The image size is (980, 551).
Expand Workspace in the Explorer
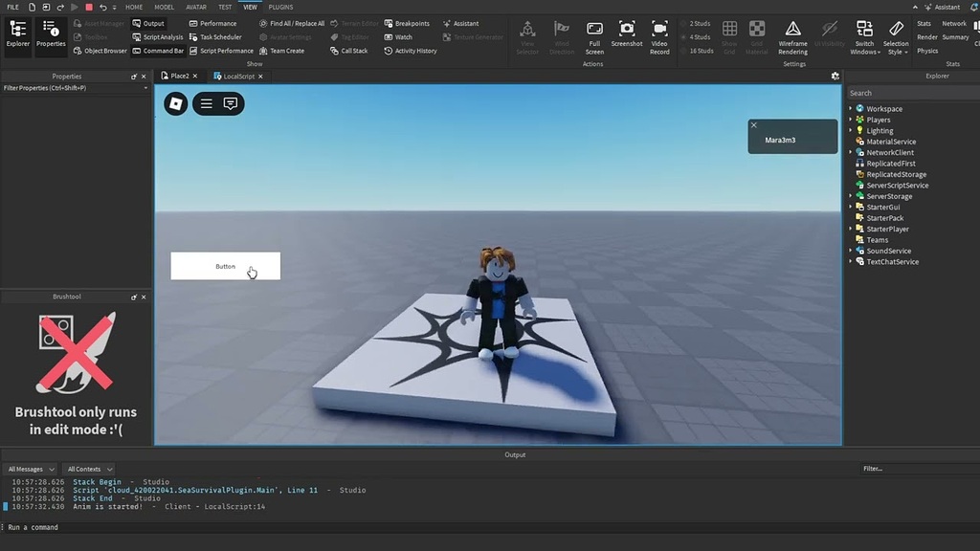coord(851,108)
